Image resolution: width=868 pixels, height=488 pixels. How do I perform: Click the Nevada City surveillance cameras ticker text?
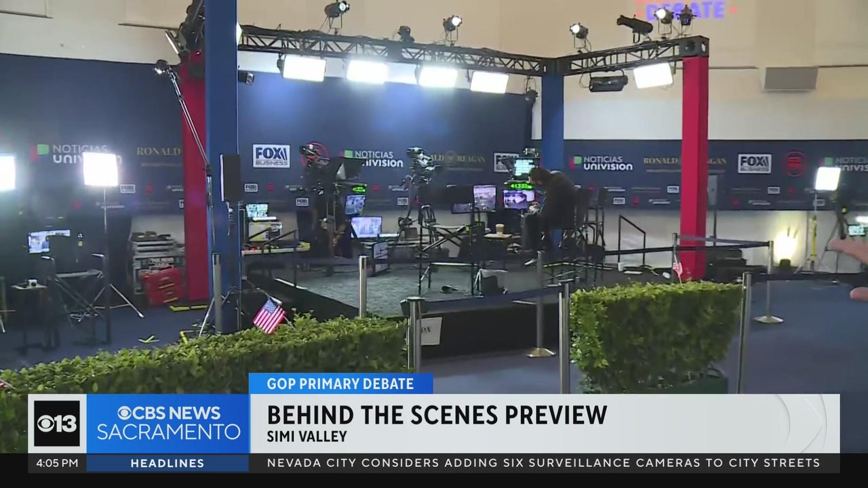pos(543,464)
